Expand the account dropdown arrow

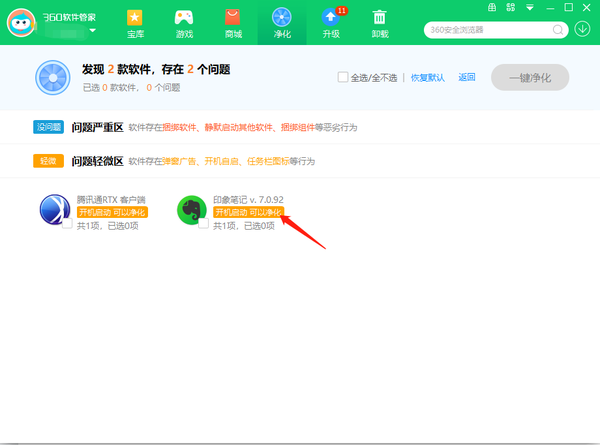(93, 31)
